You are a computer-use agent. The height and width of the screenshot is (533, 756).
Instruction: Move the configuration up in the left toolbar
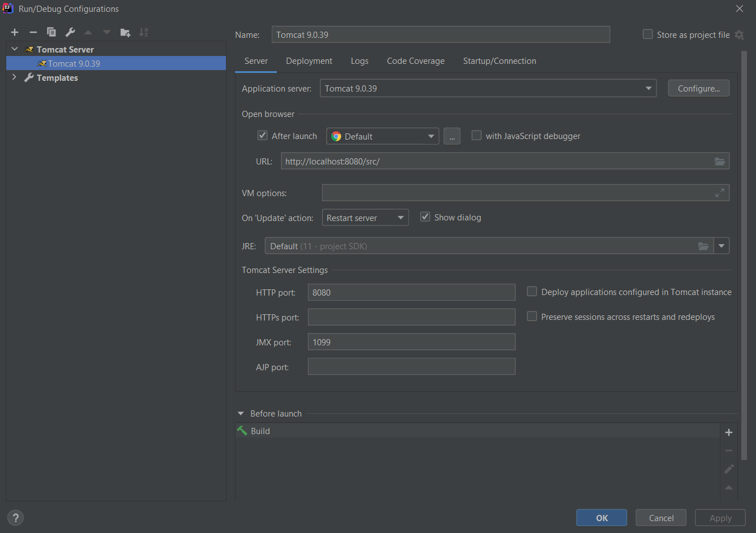pos(88,32)
